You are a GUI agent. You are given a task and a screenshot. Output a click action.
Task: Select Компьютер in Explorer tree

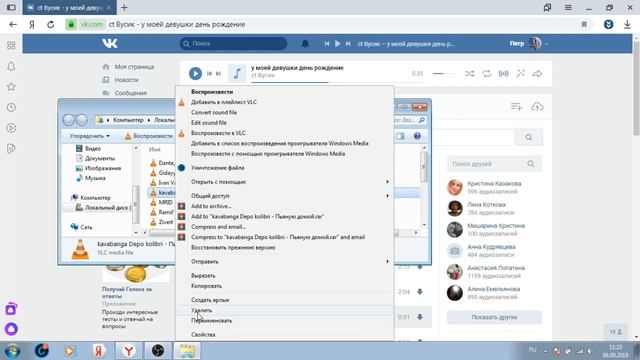click(x=91, y=198)
